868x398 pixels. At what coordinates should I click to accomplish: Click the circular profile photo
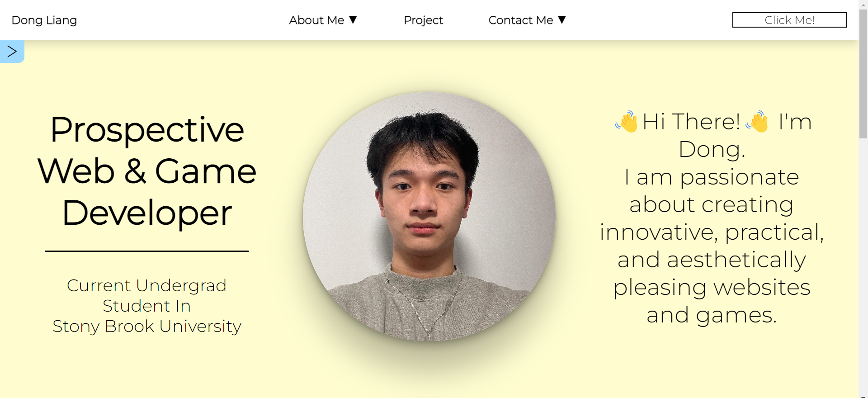coord(429,217)
